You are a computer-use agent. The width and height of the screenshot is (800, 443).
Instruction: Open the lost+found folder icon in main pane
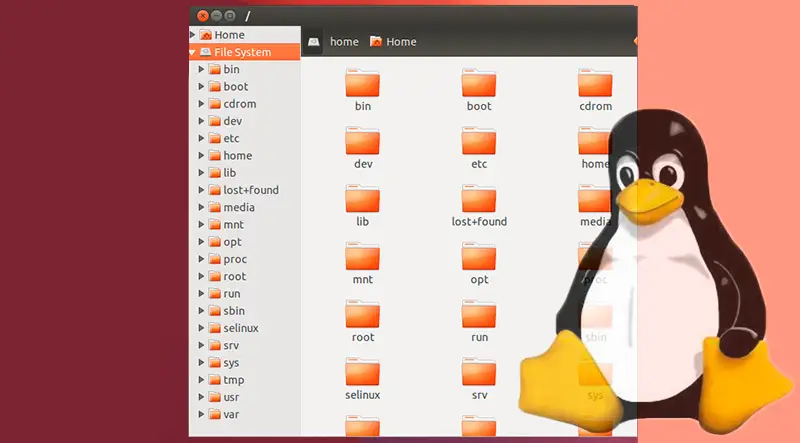pyautogui.click(x=479, y=199)
